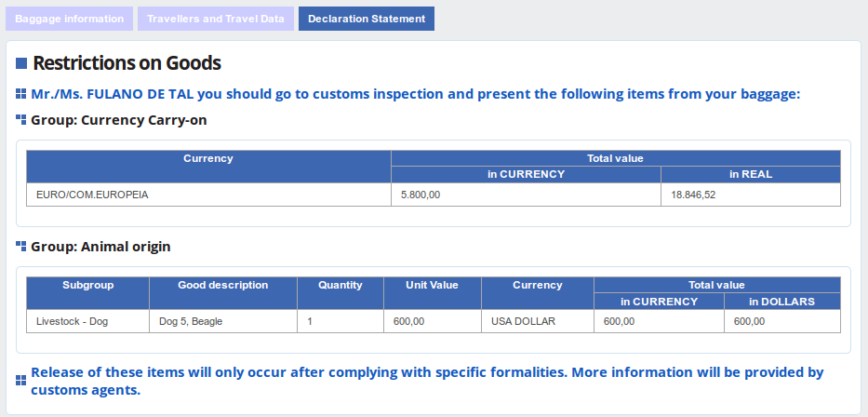
Task: Click grid icon beside Group: Currency Carry-on
Action: click(21, 120)
